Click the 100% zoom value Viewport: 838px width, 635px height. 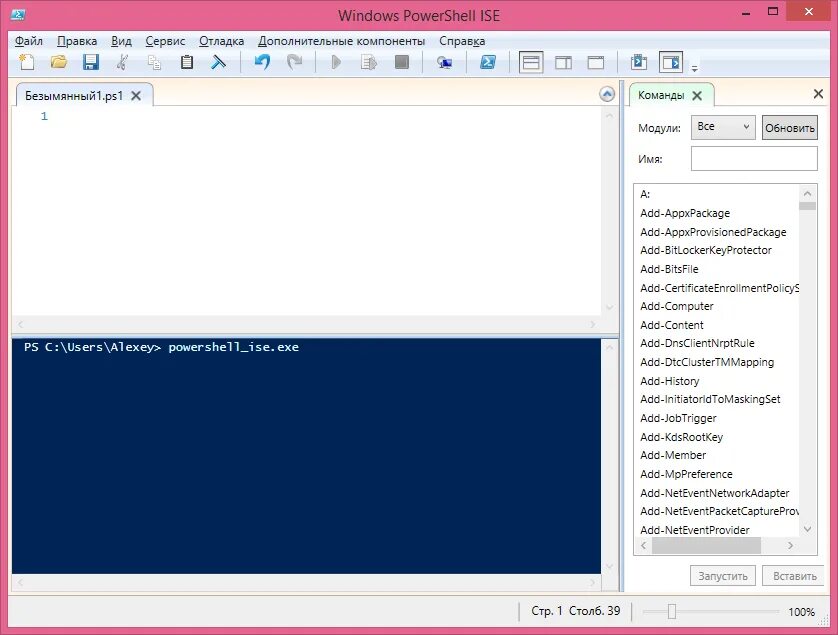tap(801, 611)
